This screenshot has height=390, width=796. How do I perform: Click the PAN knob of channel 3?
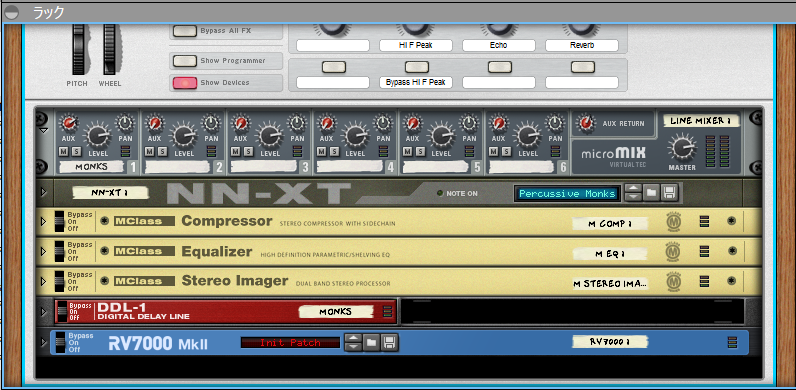pos(297,123)
